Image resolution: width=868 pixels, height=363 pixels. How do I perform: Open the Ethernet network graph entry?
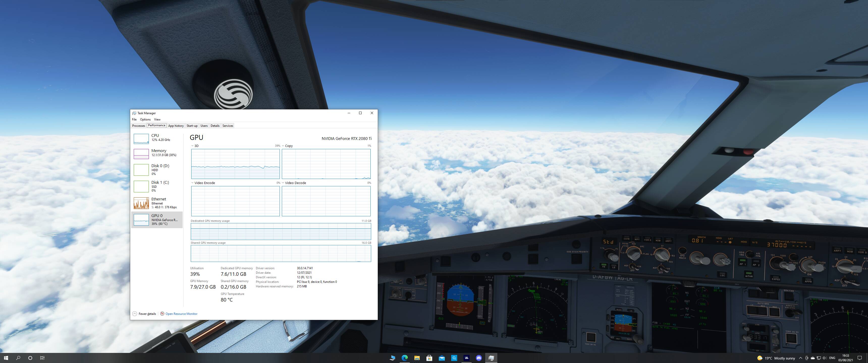(x=157, y=203)
